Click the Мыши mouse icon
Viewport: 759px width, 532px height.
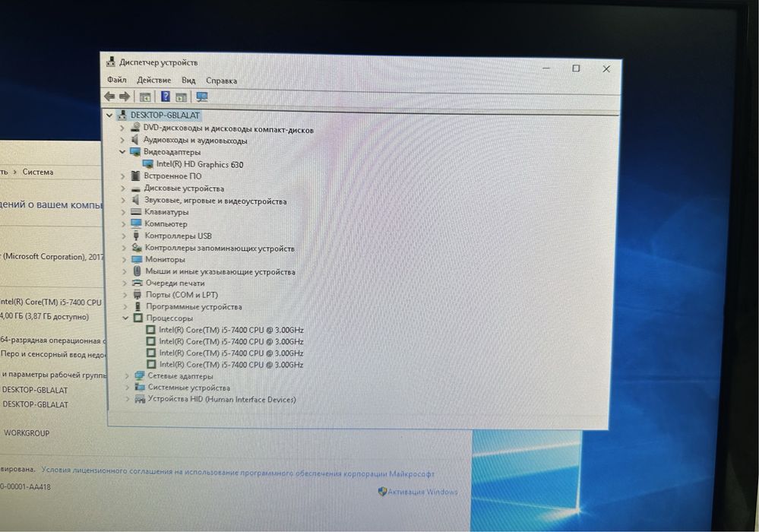pos(137,271)
